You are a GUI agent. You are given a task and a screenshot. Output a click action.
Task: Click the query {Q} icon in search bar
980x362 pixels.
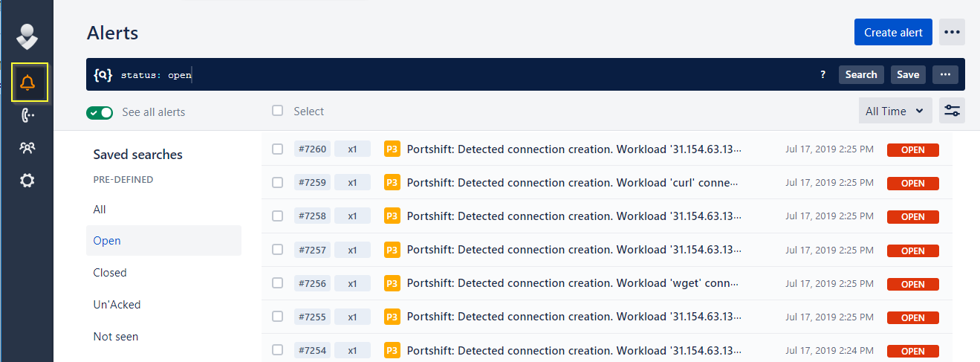pos(103,74)
